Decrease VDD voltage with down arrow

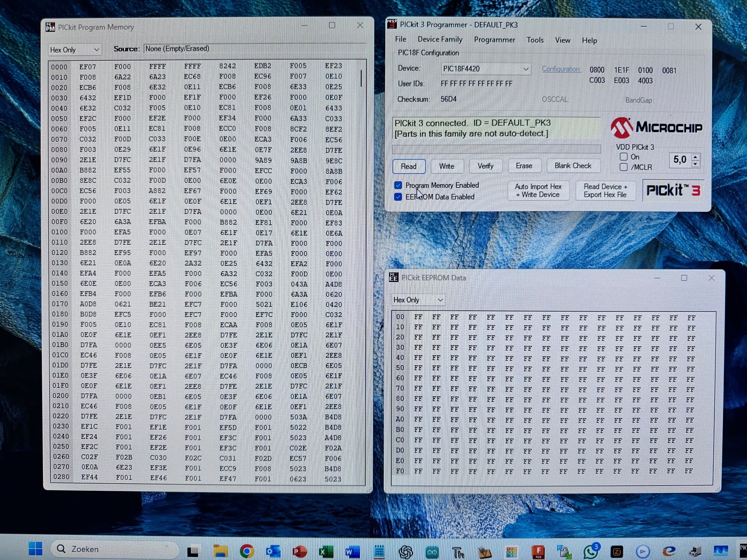pyautogui.click(x=695, y=164)
